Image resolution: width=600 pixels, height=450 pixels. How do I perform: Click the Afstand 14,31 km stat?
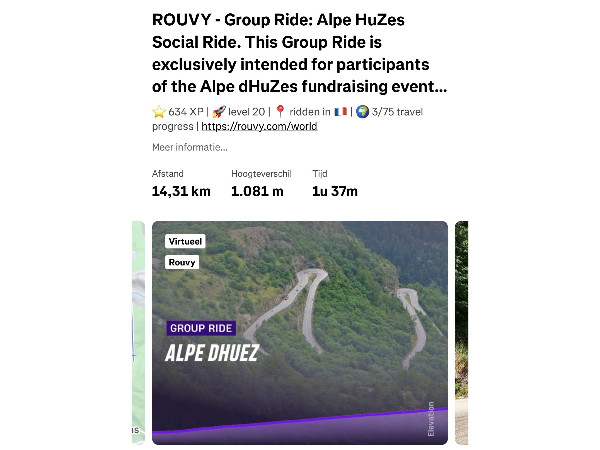181,184
